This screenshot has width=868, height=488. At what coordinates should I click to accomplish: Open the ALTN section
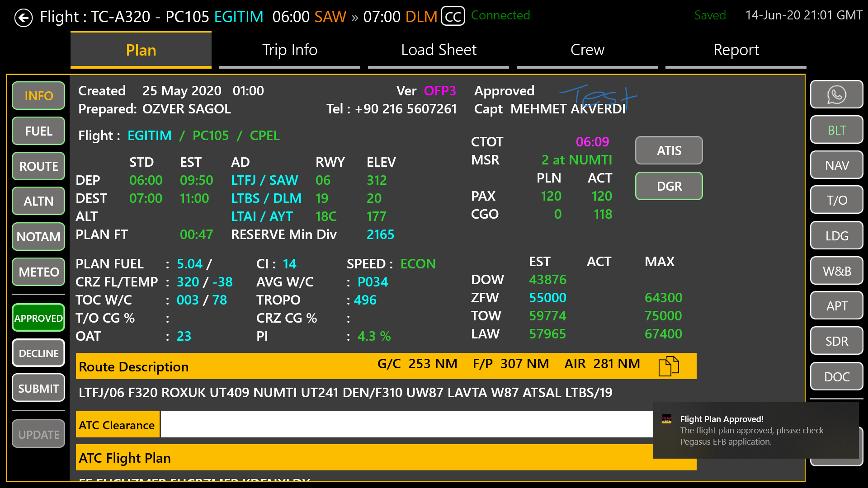38,201
